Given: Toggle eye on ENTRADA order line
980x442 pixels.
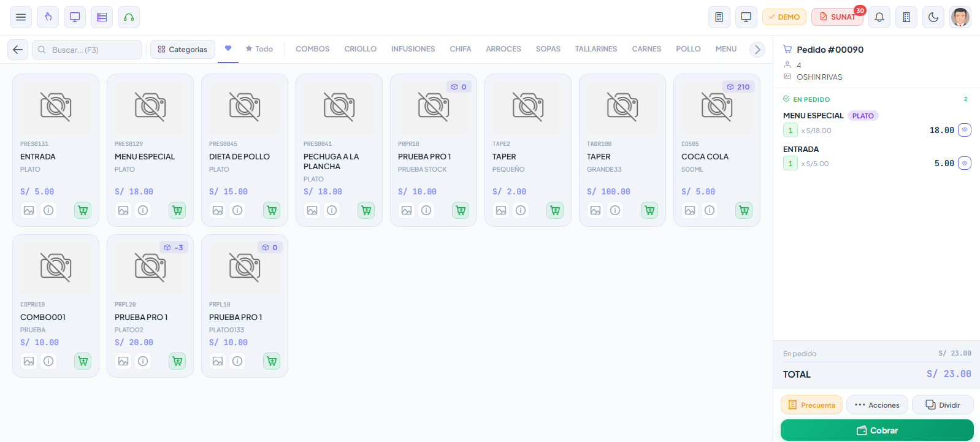Looking at the screenshot, I should [965, 163].
